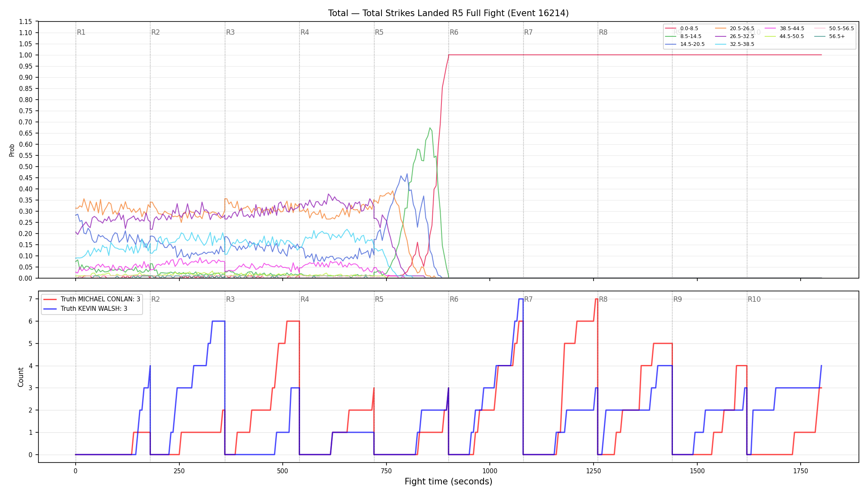The height and width of the screenshot is (496, 868).
Task: Click the R5 marker in the probability plot
Action: point(379,32)
